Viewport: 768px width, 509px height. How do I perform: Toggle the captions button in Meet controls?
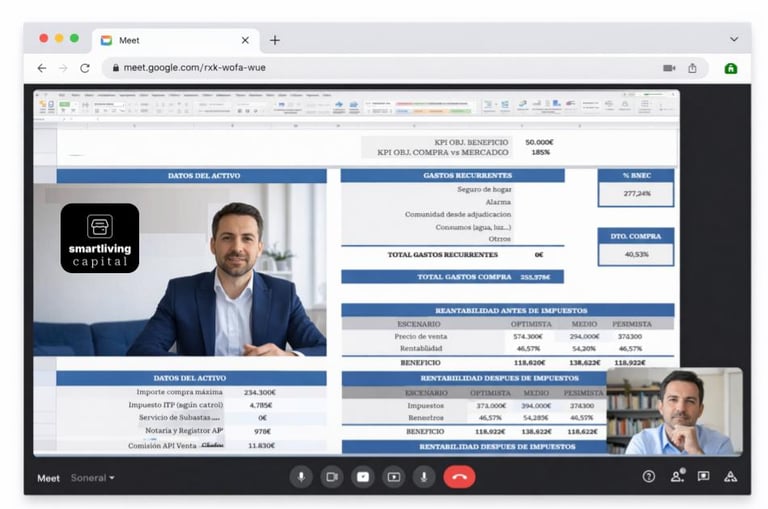click(362, 477)
